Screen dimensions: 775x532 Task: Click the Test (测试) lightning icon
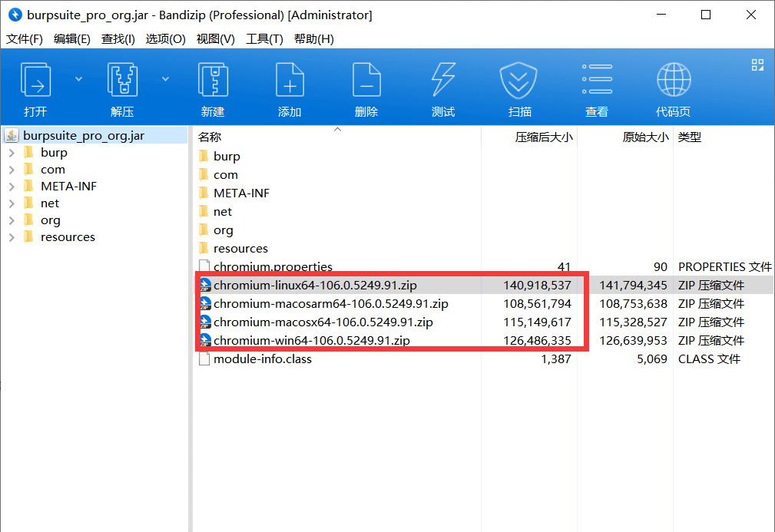coord(443,80)
